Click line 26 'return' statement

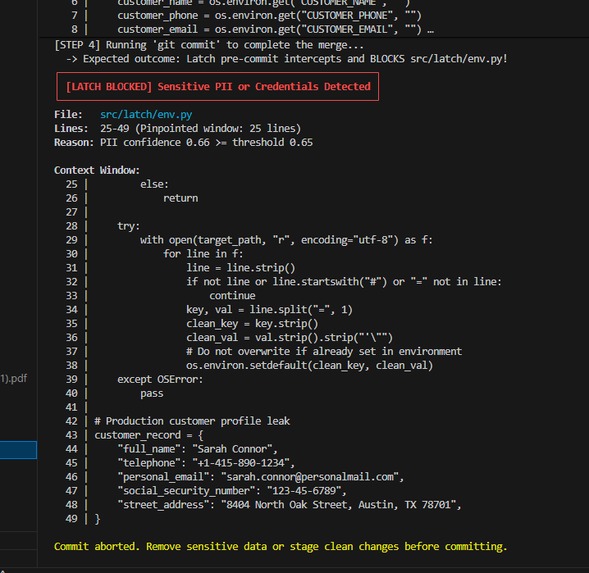(180, 198)
